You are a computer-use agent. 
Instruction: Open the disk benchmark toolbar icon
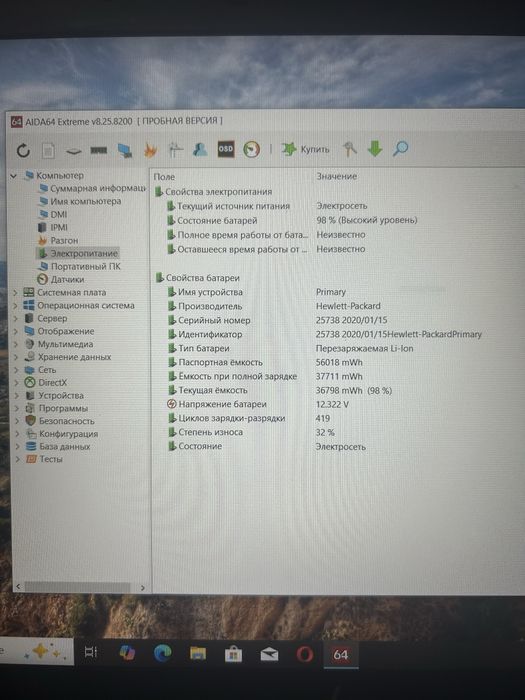tap(74, 151)
